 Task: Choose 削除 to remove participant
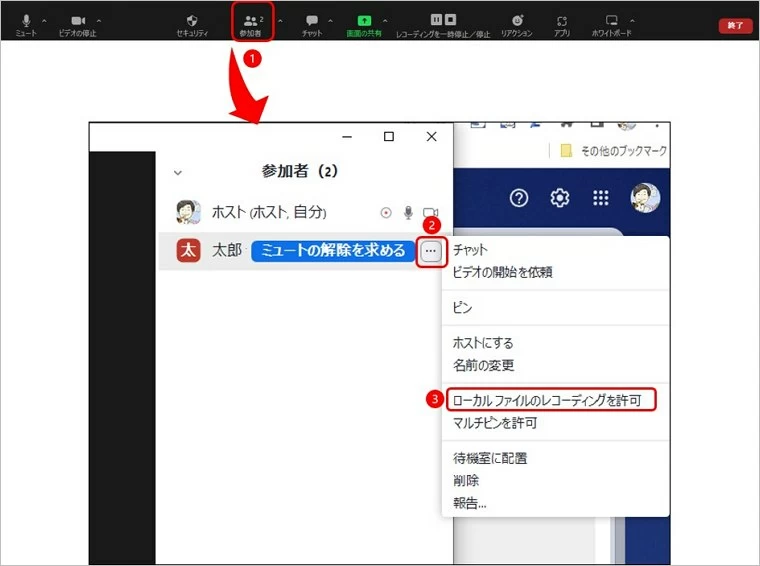(x=466, y=480)
